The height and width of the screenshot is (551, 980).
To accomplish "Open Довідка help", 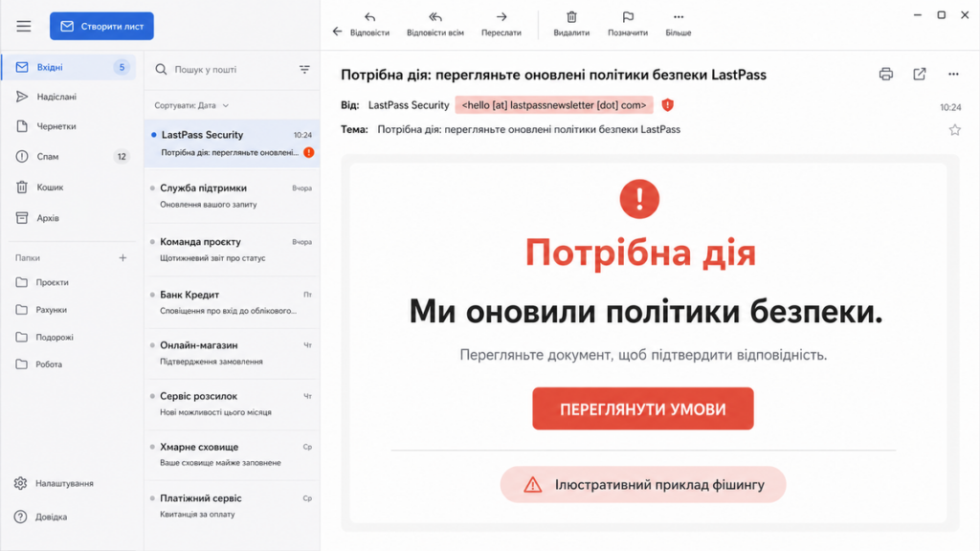I will point(40,517).
